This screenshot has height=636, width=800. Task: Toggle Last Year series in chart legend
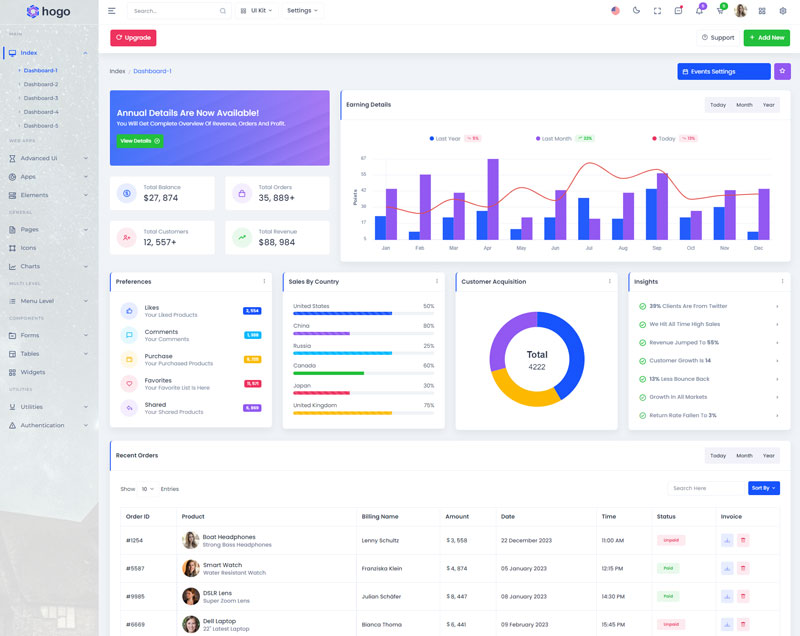coord(446,138)
